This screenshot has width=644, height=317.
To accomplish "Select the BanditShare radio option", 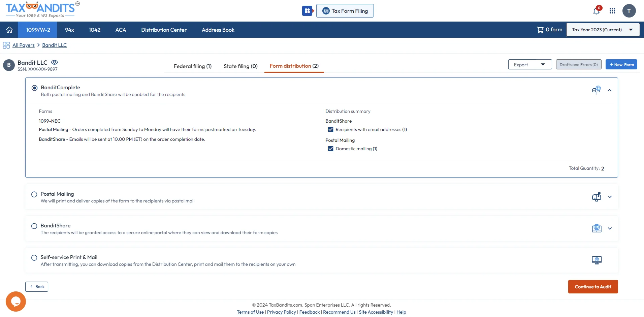I will (x=34, y=226).
